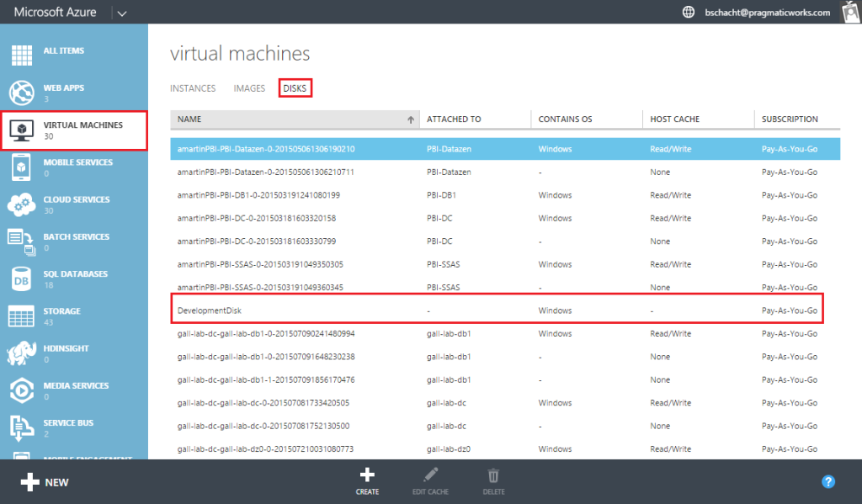Open the Storage menu label
Image resolution: width=862 pixels, height=504 pixels.
click(62, 311)
